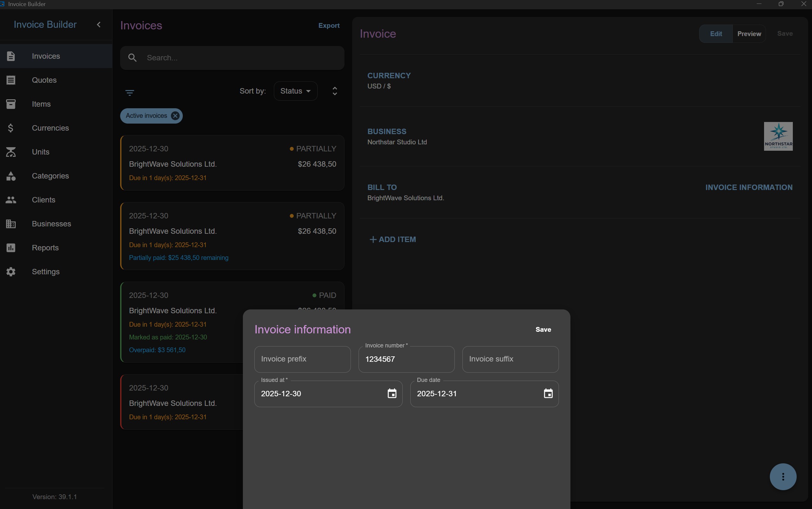The height and width of the screenshot is (509, 812).
Task: Open the Due date calendar picker
Action: coord(548,393)
